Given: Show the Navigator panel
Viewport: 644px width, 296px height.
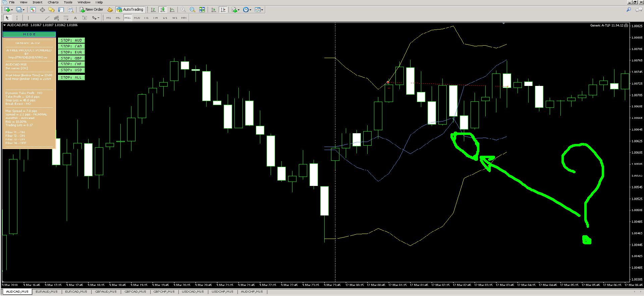Looking at the screenshot, I should coord(51,10).
